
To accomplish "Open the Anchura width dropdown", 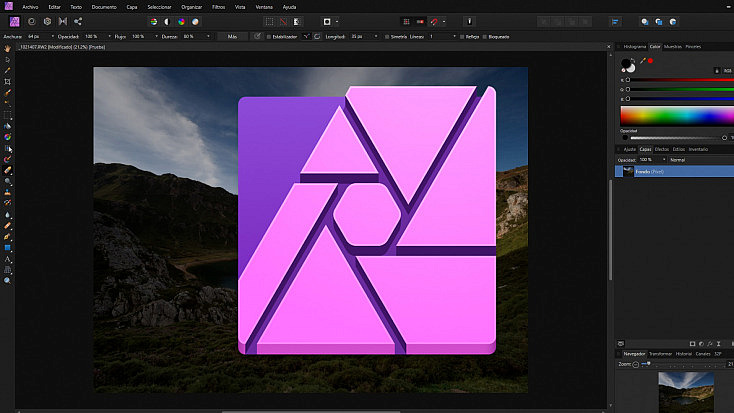I will click(x=52, y=37).
